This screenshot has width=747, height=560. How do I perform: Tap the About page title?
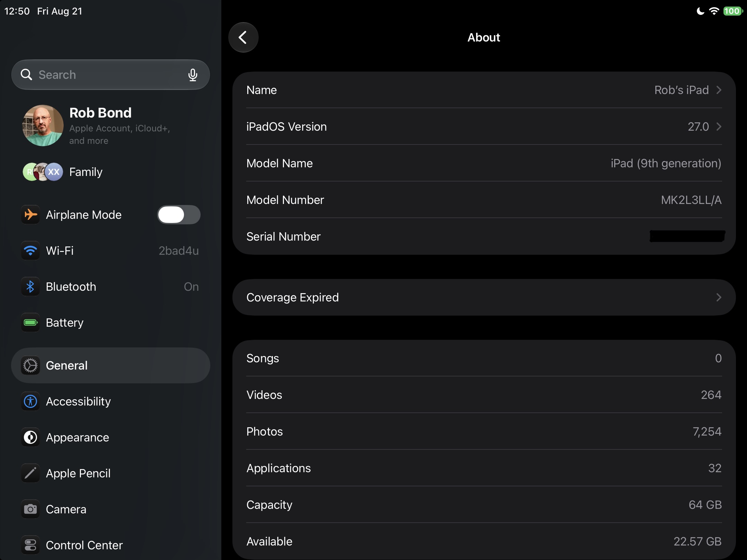pos(484,37)
